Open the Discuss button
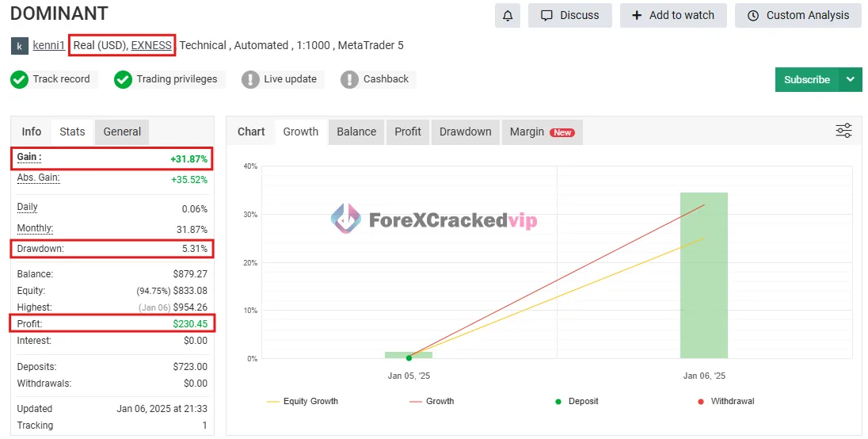This screenshot has width=868, height=439. [570, 16]
